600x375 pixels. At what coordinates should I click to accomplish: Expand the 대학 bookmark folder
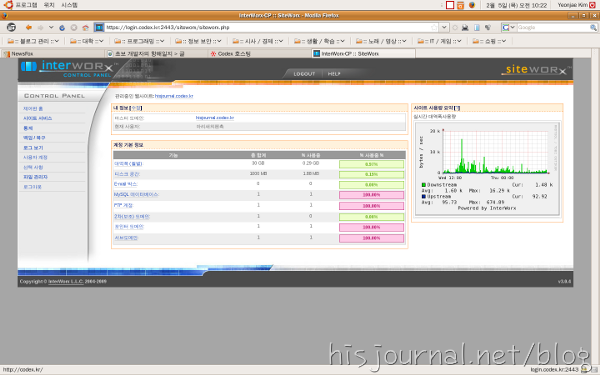(86, 41)
